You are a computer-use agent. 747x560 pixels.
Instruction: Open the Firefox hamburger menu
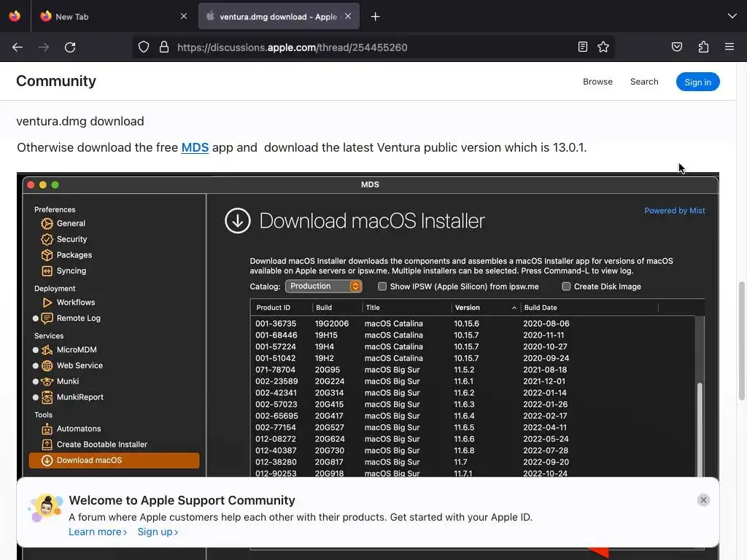[x=729, y=47]
